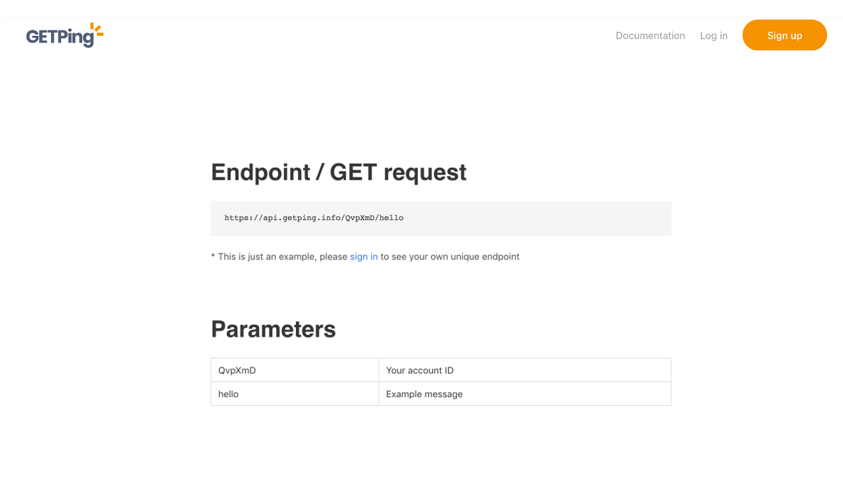This screenshot has width=843, height=504.
Task: Select the Log in navigation item
Action: coord(714,35)
